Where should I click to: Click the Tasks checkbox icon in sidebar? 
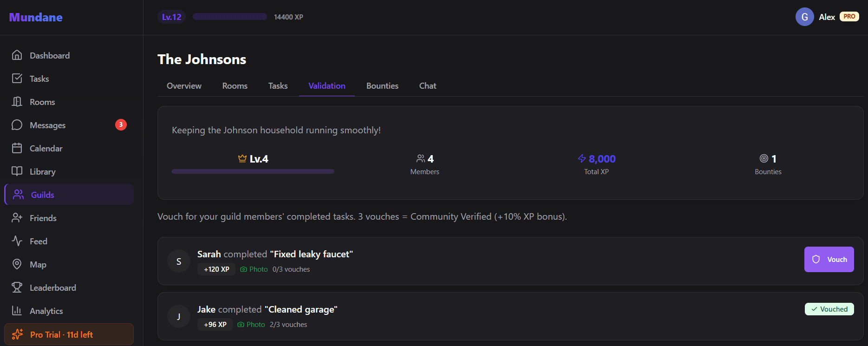tap(17, 78)
